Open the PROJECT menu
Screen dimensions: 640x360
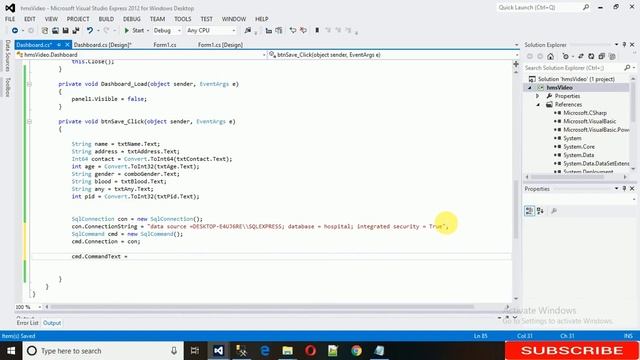point(78,19)
